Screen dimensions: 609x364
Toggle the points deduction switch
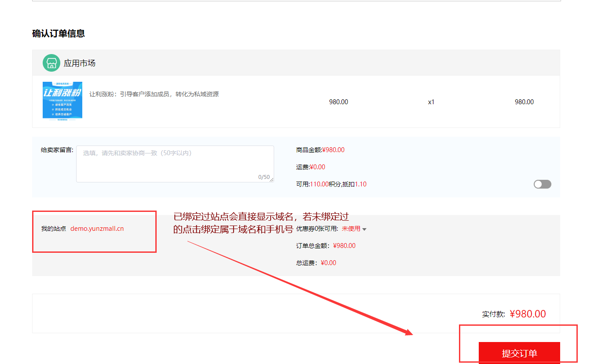click(x=542, y=184)
